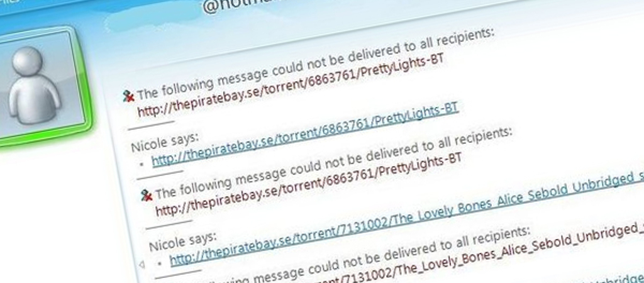Click the undelivered PrettyLights-BT URL under the first error
This screenshot has width=644, height=283.
point(291,85)
